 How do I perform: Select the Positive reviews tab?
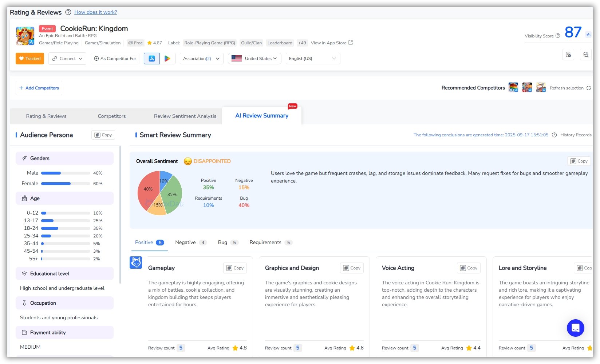point(149,243)
